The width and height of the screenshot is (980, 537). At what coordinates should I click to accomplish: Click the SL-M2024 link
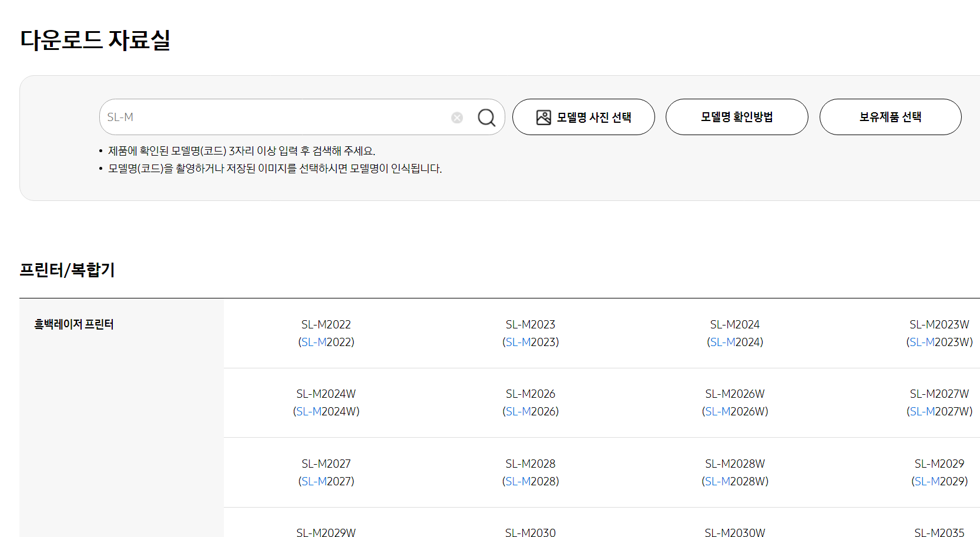(735, 333)
